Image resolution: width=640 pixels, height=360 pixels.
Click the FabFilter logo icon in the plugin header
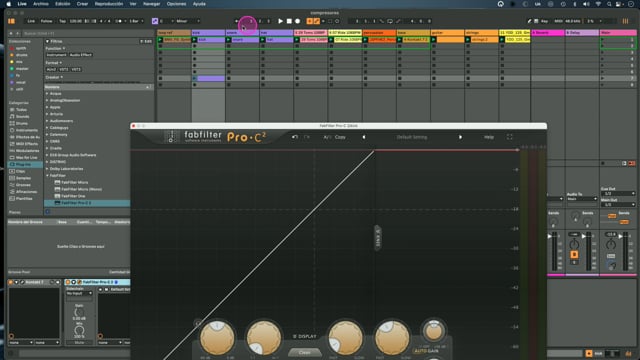click(x=171, y=137)
